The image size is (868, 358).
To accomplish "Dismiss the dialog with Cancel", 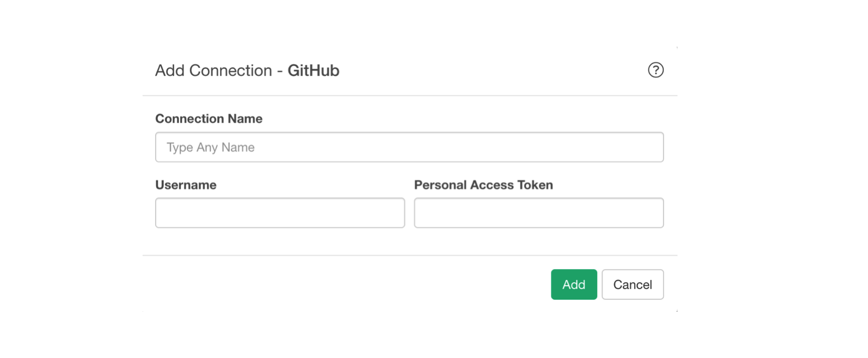I will click(x=632, y=284).
